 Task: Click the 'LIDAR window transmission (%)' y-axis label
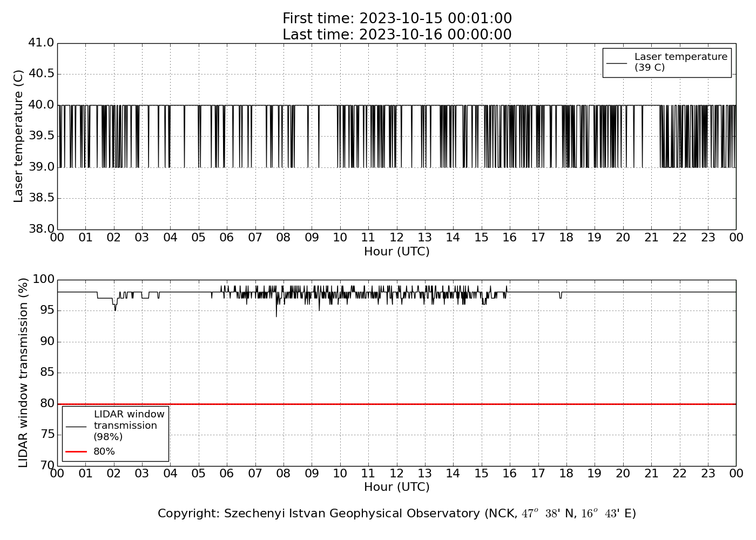[23, 373]
